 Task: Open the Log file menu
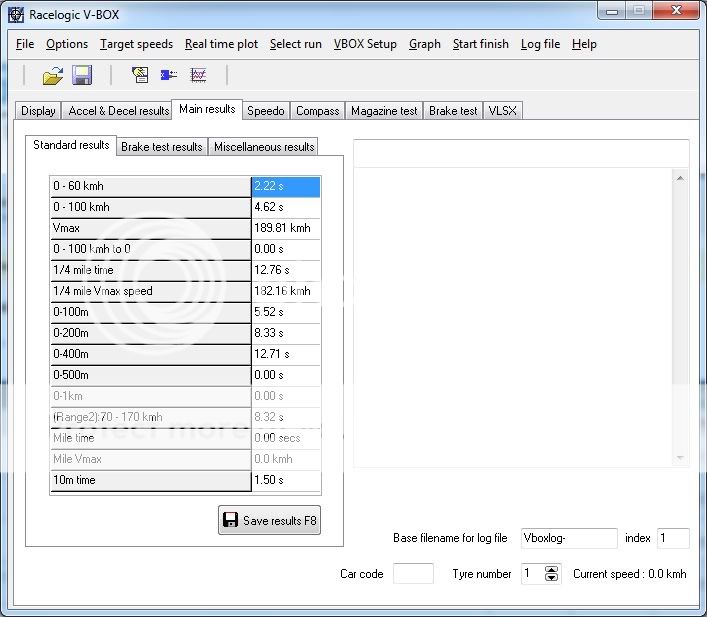[x=540, y=44]
